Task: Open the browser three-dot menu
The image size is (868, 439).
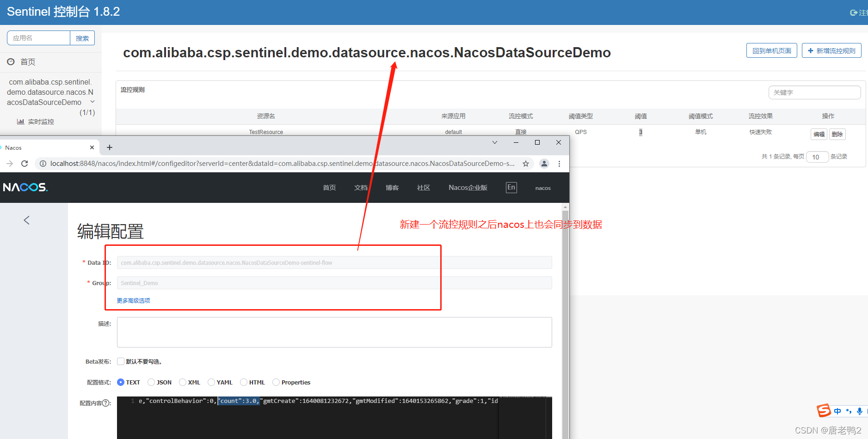Action: (x=559, y=164)
